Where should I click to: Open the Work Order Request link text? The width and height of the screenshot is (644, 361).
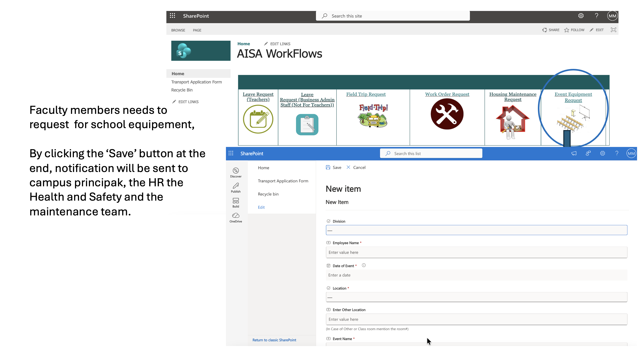click(x=447, y=94)
